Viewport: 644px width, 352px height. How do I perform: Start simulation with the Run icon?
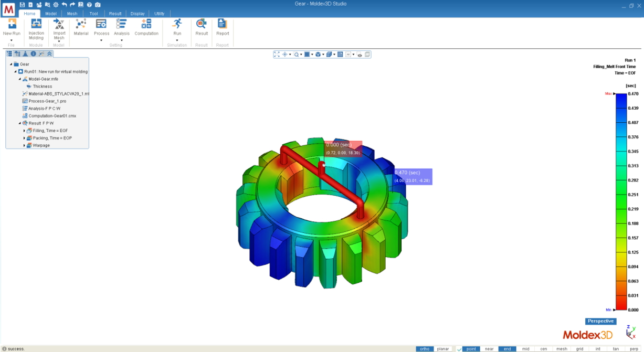pos(177,24)
